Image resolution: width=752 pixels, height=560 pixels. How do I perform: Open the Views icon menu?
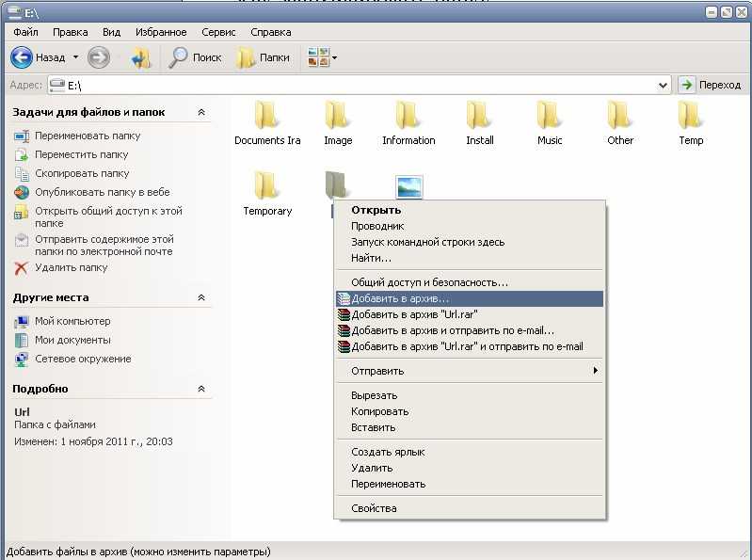point(318,57)
